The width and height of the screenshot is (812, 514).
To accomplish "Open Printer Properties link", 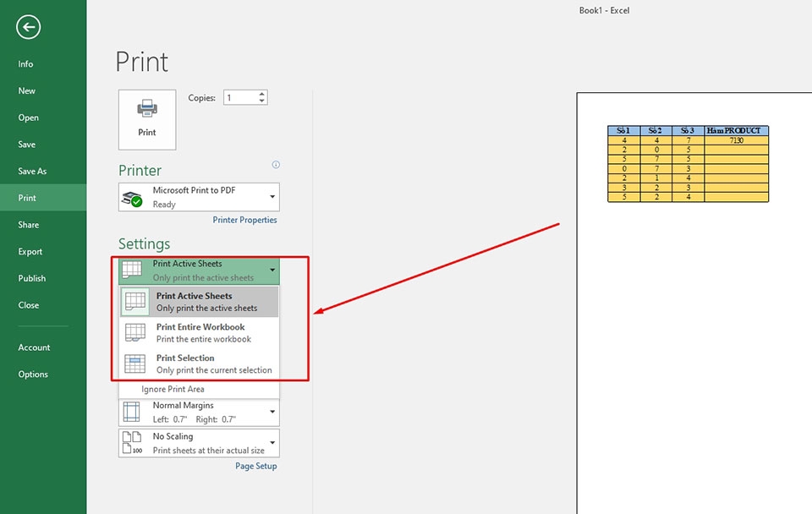I will (244, 219).
